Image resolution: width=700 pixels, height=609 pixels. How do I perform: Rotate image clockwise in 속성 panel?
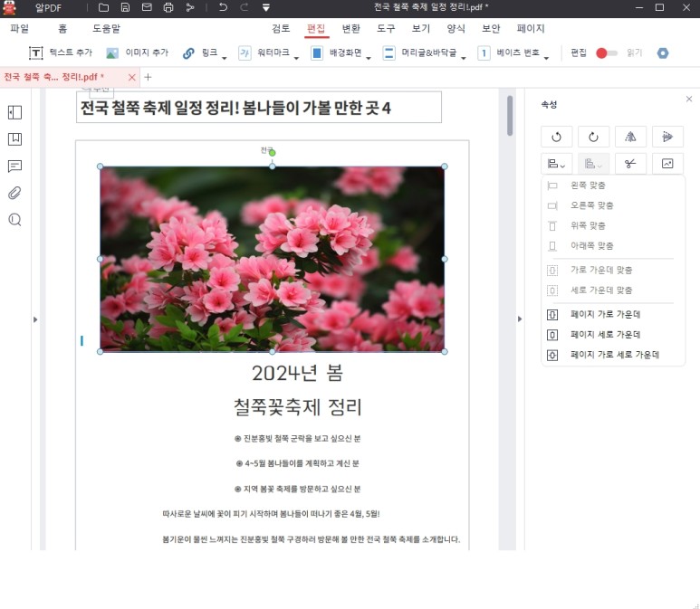pos(593,137)
